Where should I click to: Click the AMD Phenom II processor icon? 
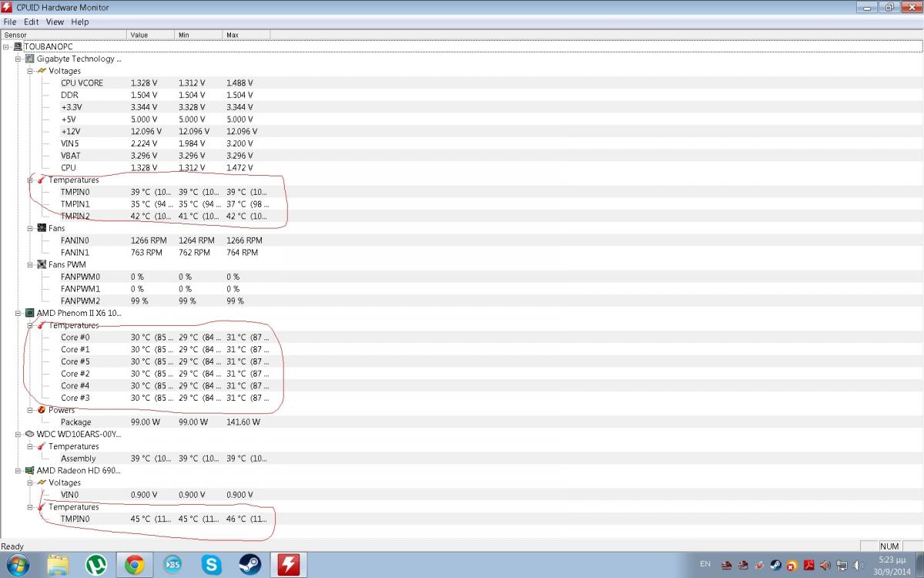(x=30, y=313)
